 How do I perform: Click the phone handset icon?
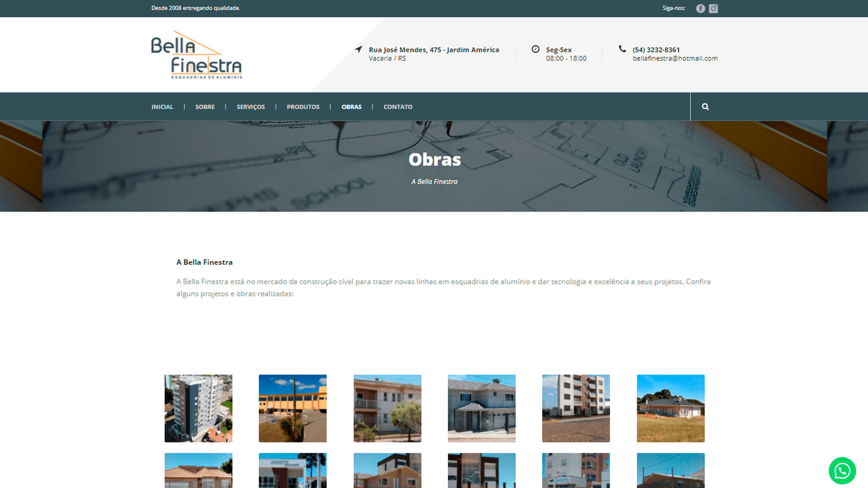point(623,49)
